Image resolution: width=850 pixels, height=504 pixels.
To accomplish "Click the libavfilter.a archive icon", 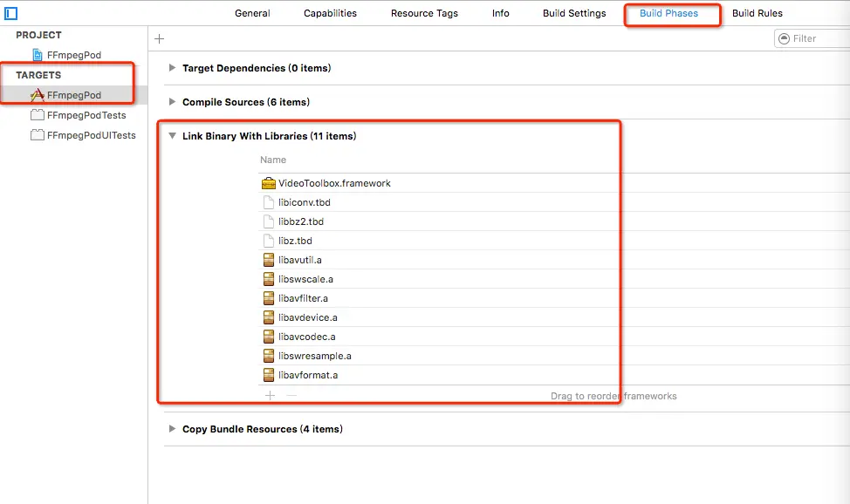I will click(x=268, y=298).
